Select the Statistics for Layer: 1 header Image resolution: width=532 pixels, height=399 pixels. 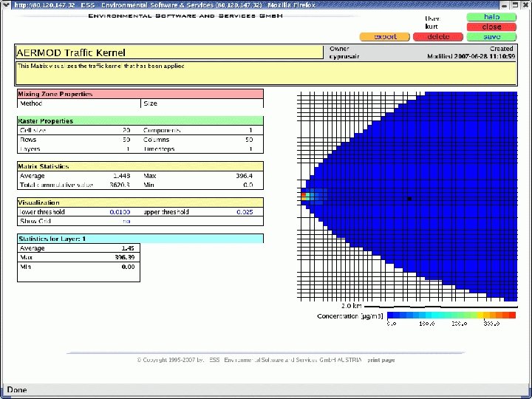(x=140, y=239)
